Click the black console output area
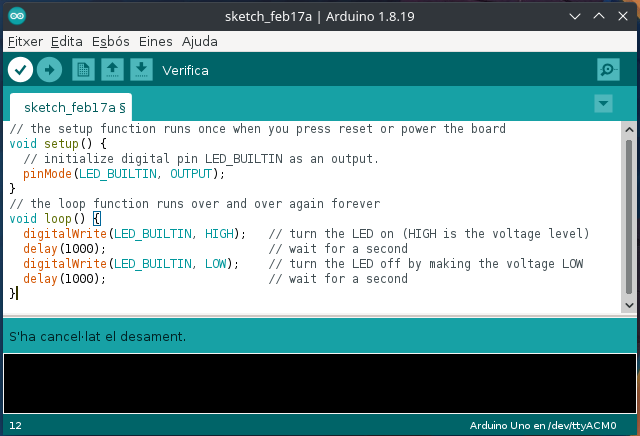 (319, 382)
